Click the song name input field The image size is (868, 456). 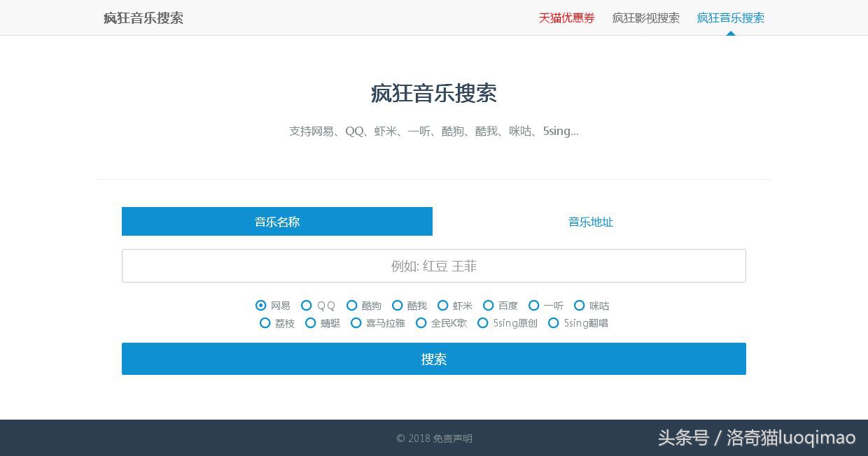click(434, 266)
